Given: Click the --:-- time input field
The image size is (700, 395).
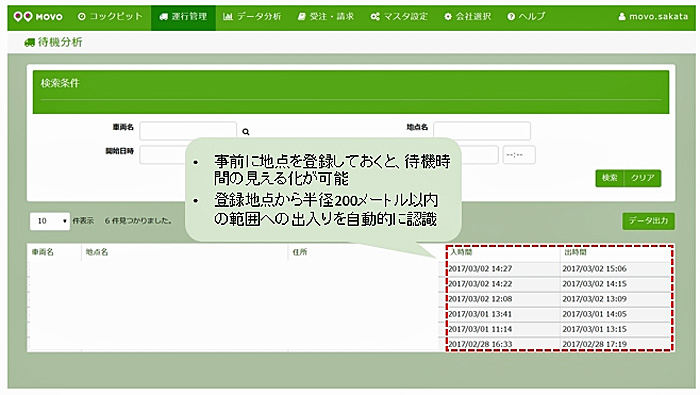Looking at the screenshot, I should coord(519,155).
